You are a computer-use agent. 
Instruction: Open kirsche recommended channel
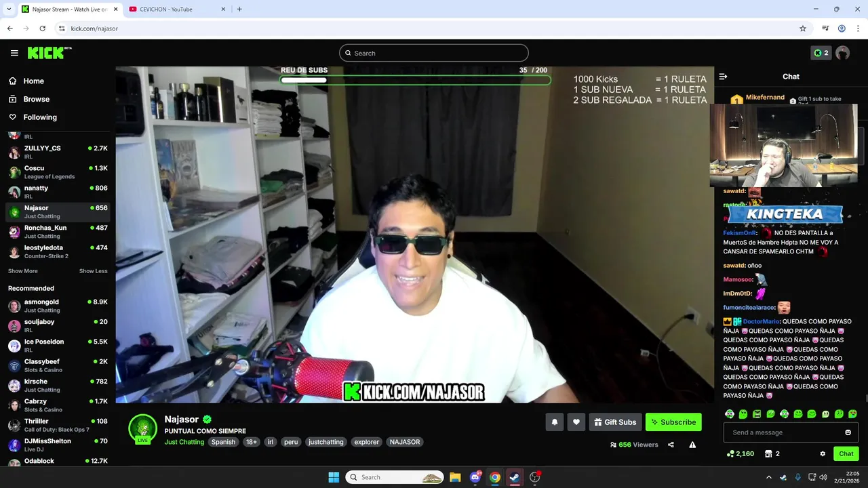(58, 385)
